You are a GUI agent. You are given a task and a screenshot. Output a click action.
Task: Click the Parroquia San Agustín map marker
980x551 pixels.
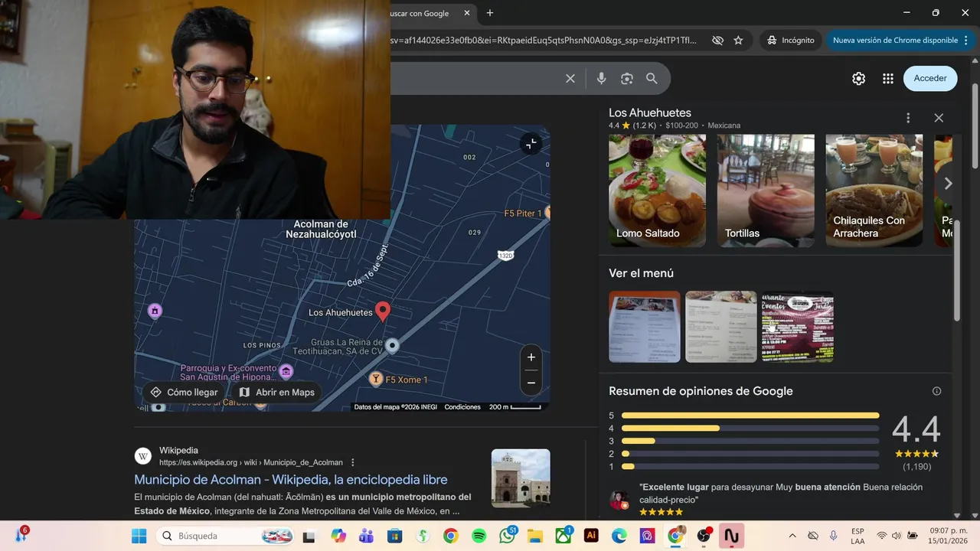[286, 371]
